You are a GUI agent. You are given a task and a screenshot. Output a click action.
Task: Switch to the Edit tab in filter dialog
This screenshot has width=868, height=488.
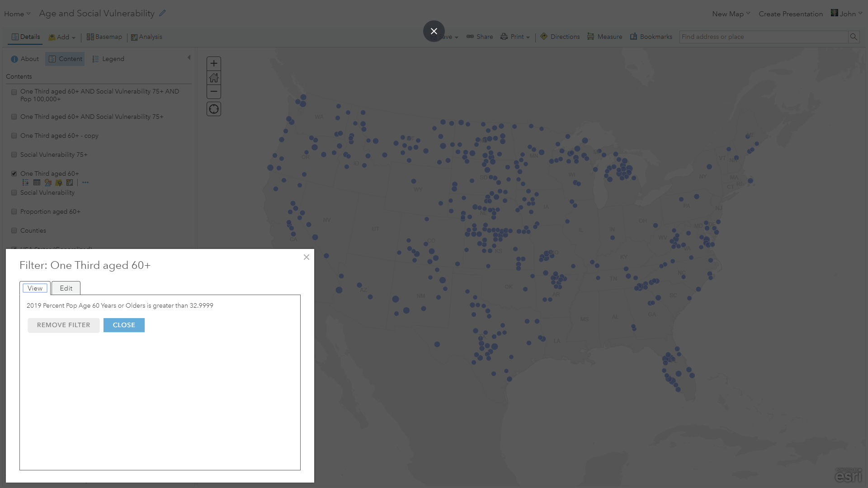66,288
